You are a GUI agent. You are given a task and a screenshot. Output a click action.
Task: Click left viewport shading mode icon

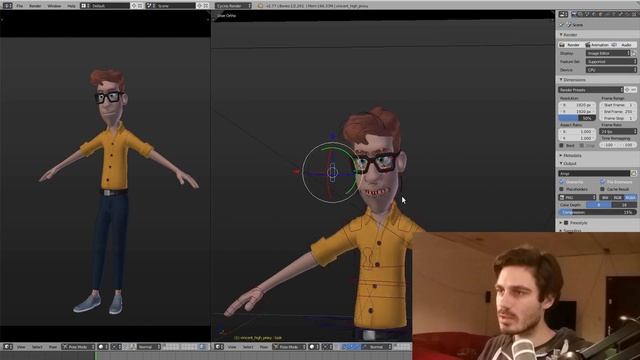(103, 347)
